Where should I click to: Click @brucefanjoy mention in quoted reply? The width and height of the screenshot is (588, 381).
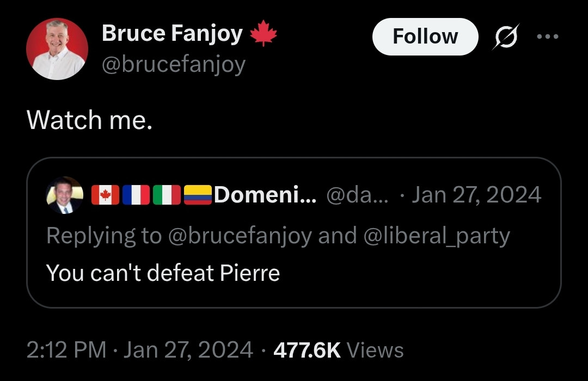tap(240, 236)
